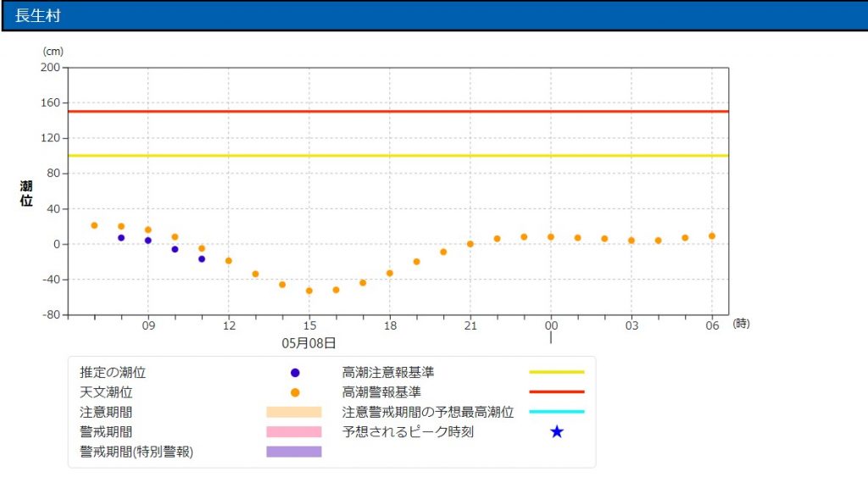Click the blue estimated tide point at 09
The image size is (868, 488).
click(147, 241)
